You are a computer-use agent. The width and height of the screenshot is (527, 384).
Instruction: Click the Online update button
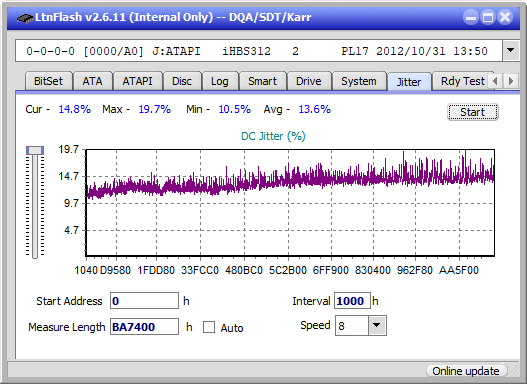tap(466, 371)
